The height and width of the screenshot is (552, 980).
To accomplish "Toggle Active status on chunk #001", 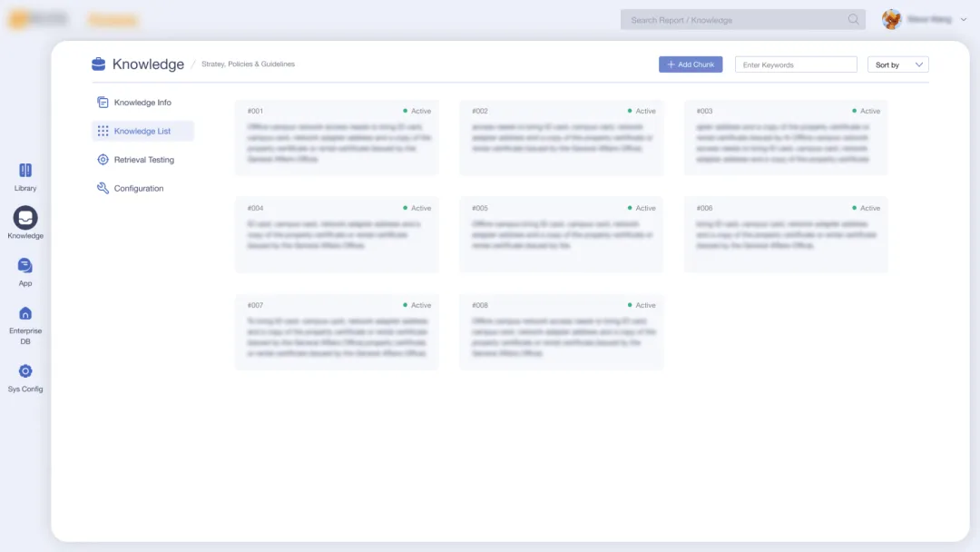I will pyautogui.click(x=417, y=111).
